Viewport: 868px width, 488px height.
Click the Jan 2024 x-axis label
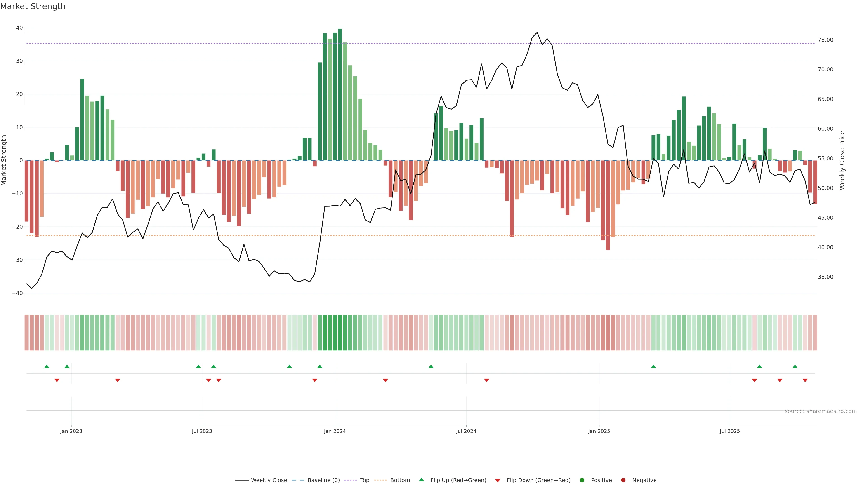tap(335, 431)
